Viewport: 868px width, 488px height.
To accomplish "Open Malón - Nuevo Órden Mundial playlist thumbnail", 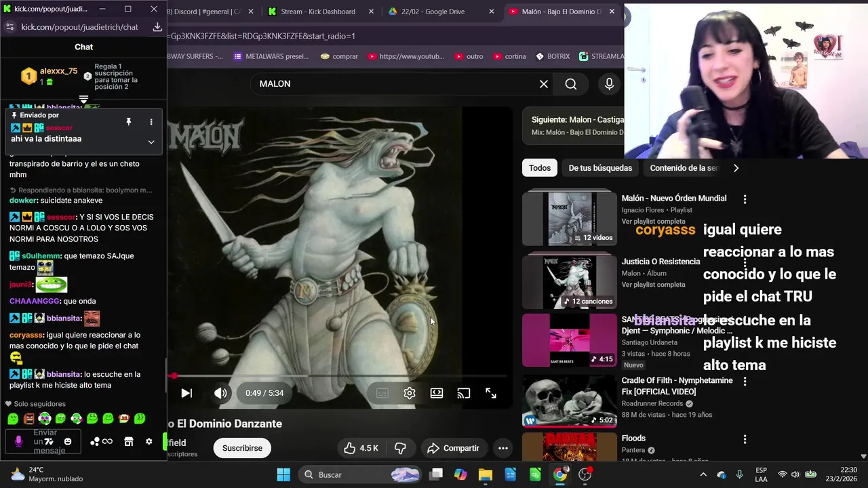I will click(570, 218).
